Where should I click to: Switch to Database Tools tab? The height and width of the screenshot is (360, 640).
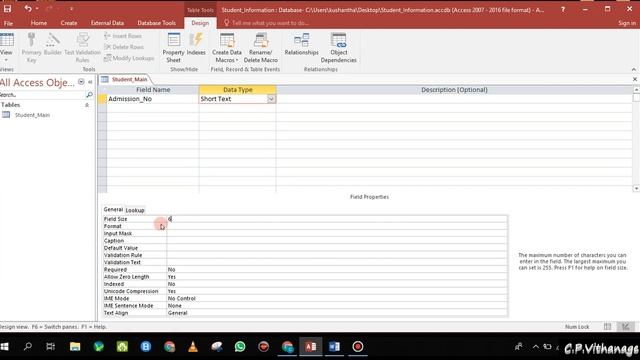tap(156, 23)
